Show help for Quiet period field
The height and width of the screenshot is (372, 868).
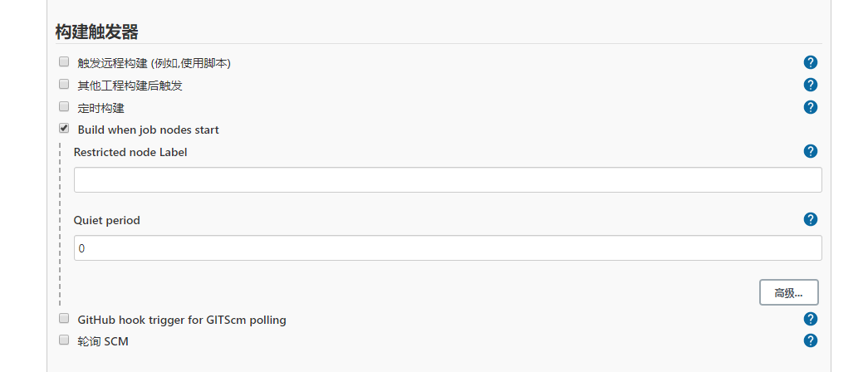pos(811,219)
